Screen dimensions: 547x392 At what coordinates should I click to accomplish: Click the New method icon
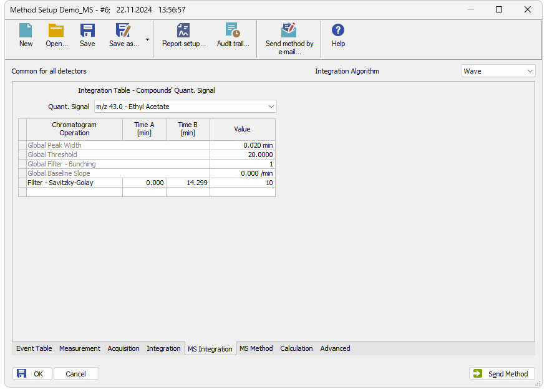26,36
